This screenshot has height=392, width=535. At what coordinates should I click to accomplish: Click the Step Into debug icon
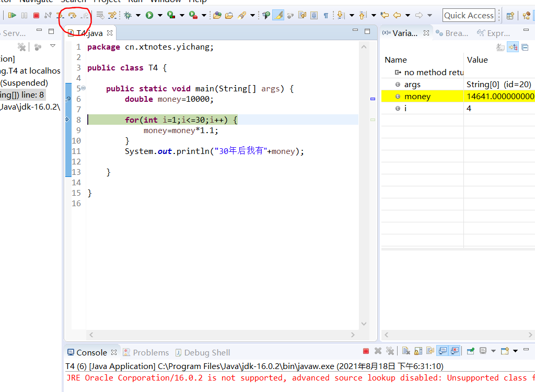[61, 15]
